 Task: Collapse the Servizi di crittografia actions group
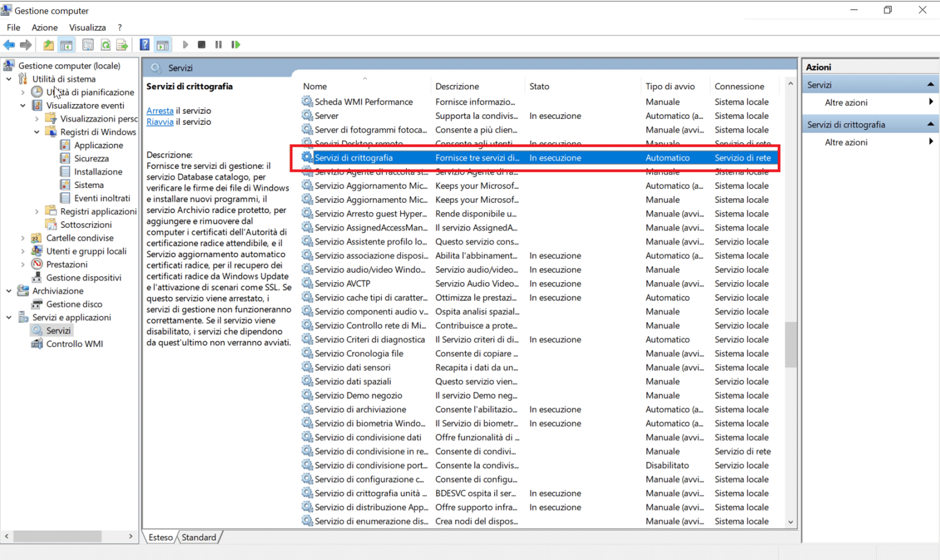(x=931, y=124)
